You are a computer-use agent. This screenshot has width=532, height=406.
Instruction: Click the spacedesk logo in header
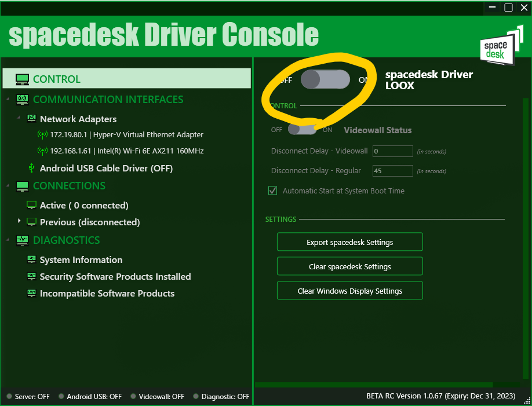501,46
